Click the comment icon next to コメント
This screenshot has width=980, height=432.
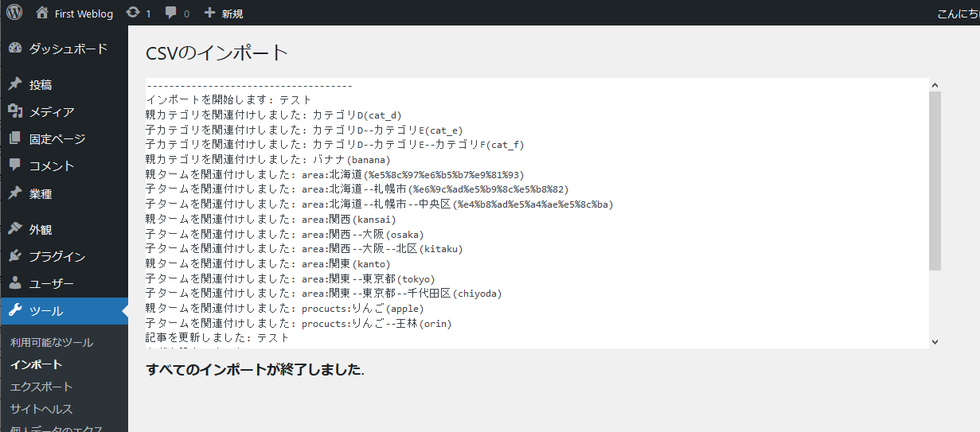tap(15, 165)
